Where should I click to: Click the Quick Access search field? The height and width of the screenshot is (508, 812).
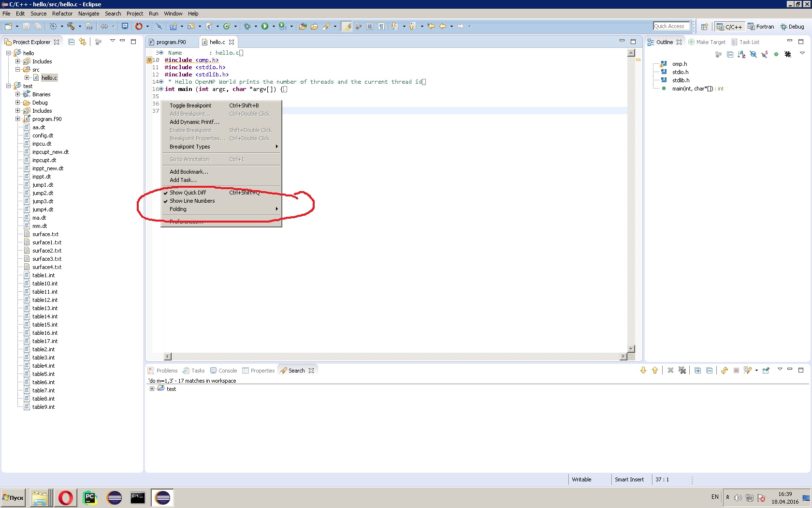coord(672,26)
